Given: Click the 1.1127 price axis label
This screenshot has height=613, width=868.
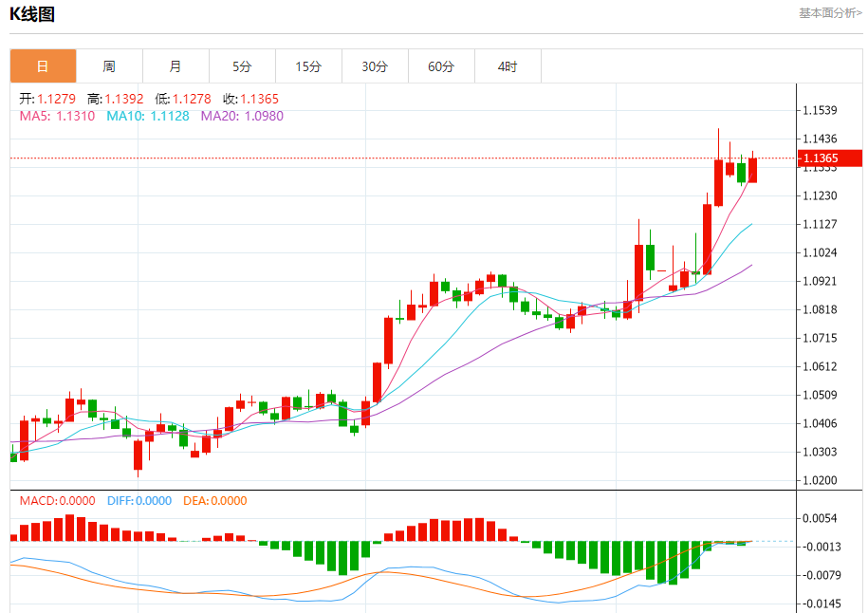Looking at the screenshot, I should pos(820,224).
